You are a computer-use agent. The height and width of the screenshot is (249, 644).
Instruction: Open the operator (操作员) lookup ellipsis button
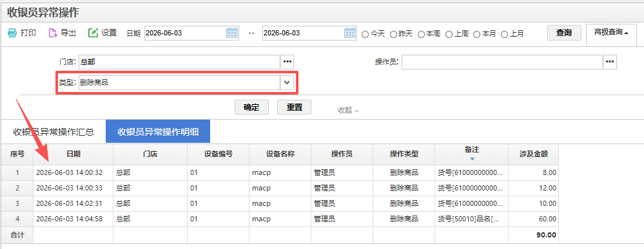(610, 62)
